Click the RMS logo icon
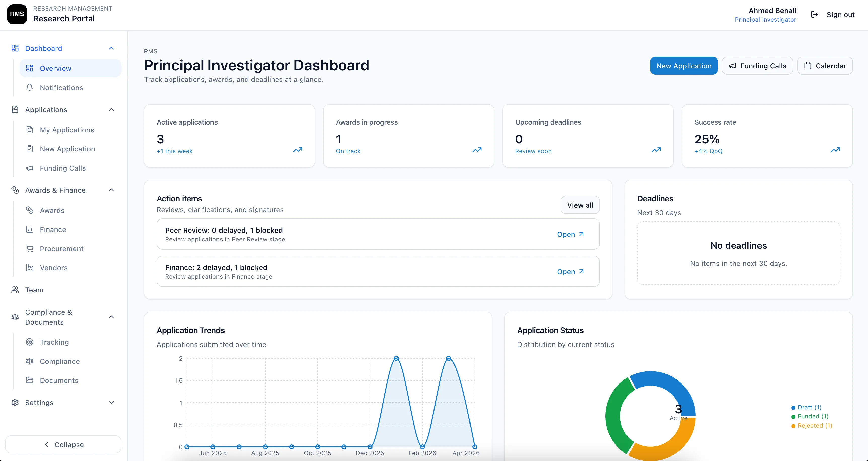The width and height of the screenshot is (868, 461). (17, 14)
